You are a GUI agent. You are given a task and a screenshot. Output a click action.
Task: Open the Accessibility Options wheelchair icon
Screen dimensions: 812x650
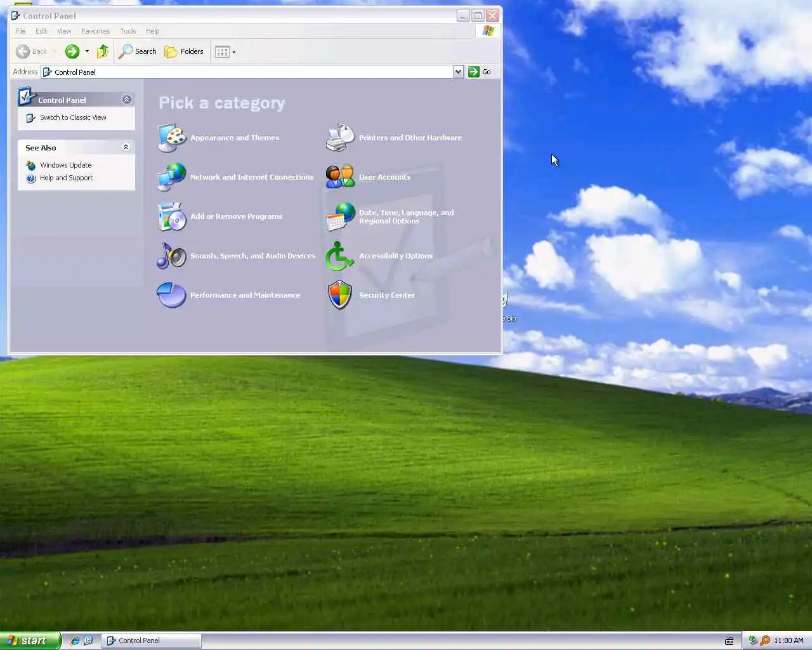pyautogui.click(x=340, y=256)
